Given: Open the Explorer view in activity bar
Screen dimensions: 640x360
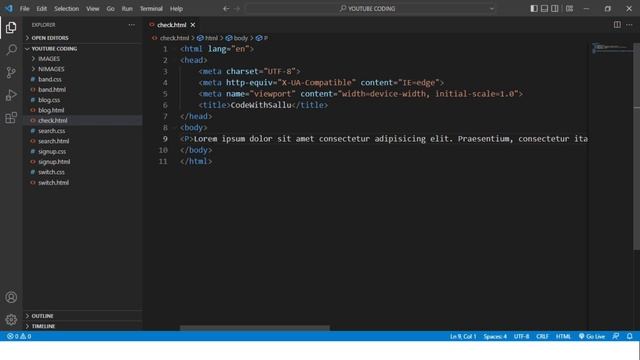Looking at the screenshot, I should (11, 27).
